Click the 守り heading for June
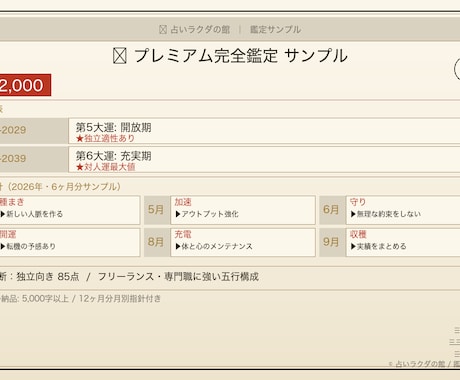 tap(358, 202)
